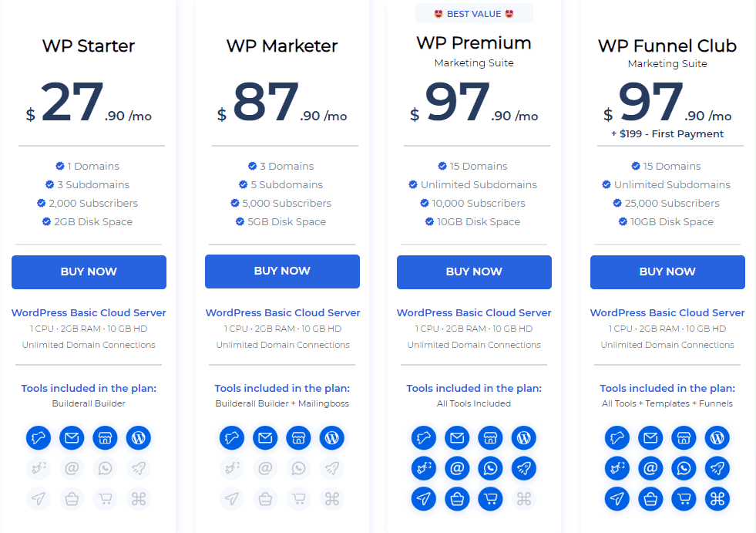The height and width of the screenshot is (533, 756).
Task: Click the WhatsApp icon in WP Premium
Action: point(490,468)
